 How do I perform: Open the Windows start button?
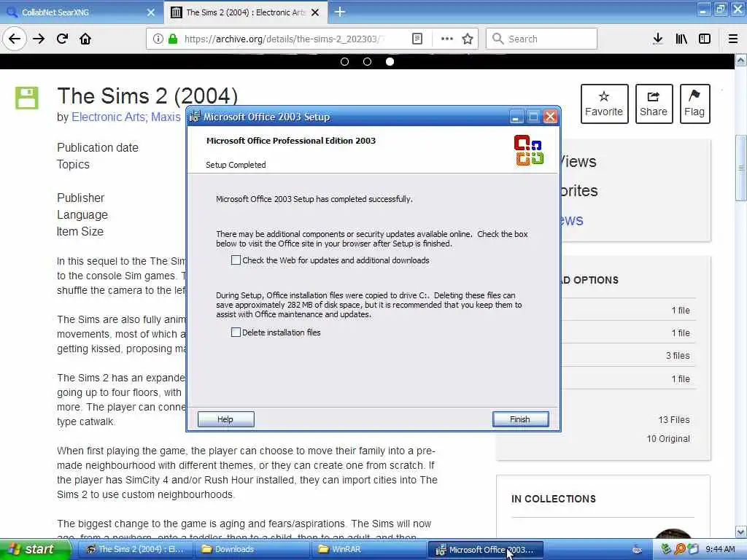(x=34, y=550)
